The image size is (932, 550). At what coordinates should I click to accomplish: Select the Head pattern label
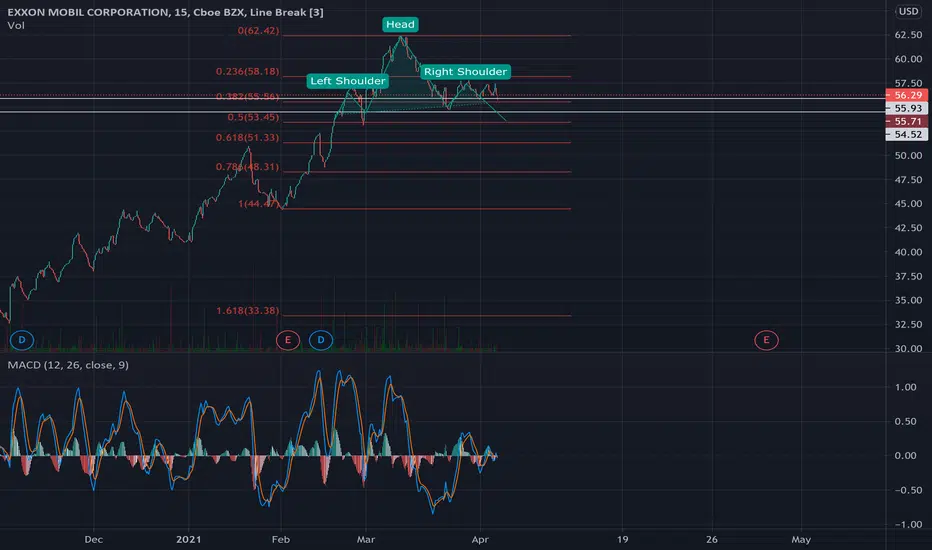[400, 24]
